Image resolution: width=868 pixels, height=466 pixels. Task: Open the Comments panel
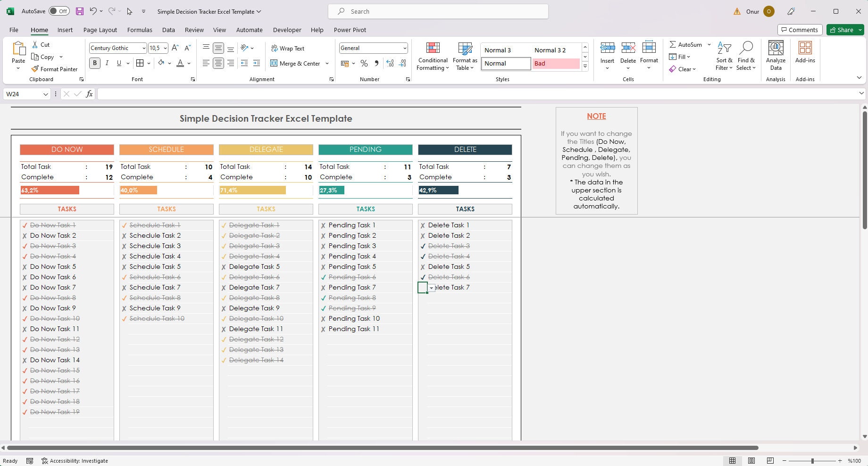[800, 30]
